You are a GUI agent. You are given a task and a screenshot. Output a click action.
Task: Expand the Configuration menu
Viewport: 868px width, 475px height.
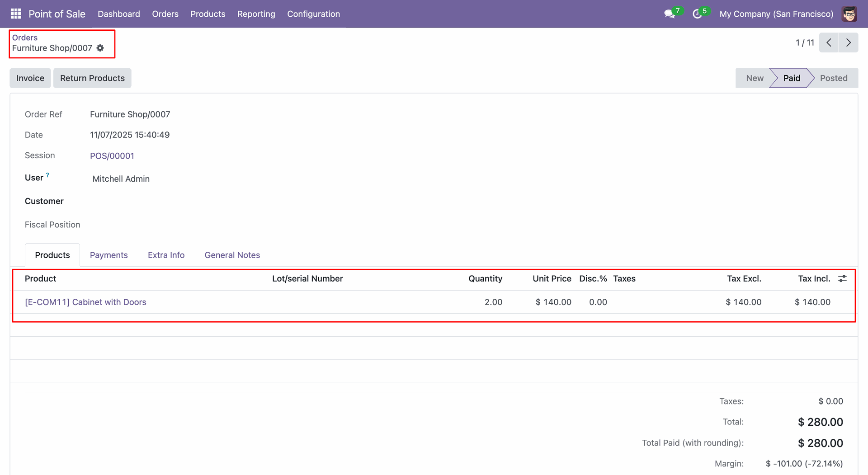pyautogui.click(x=313, y=14)
